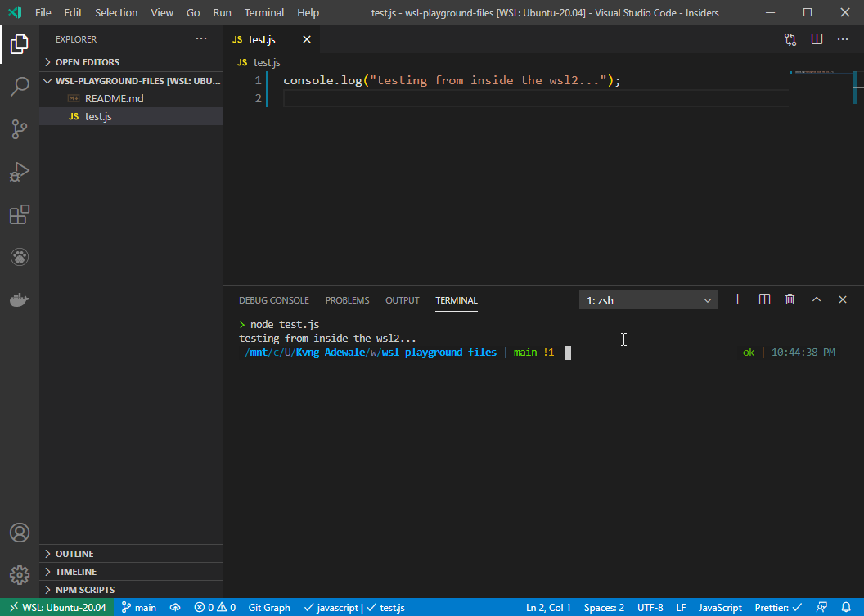The width and height of the screenshot is (864, 616).
Task: Open the Accounts icon
Action: coord(20,533)
